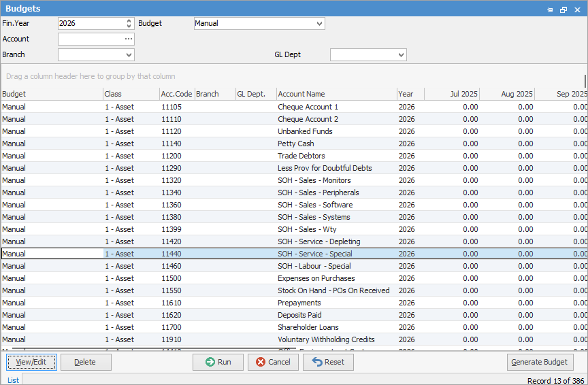Viewport: 588px width, 385px height.
Task: Switch to the List tab
Action: pos(13,380)
